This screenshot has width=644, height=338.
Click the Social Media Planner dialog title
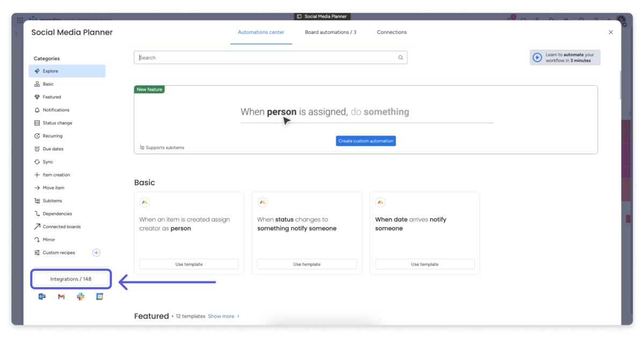point(72,32)
